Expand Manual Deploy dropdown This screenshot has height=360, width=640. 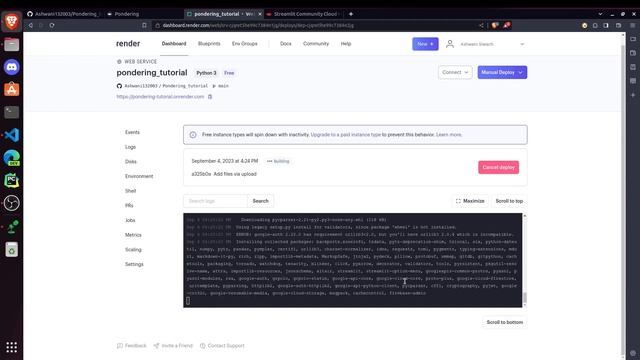click(502, 72)
